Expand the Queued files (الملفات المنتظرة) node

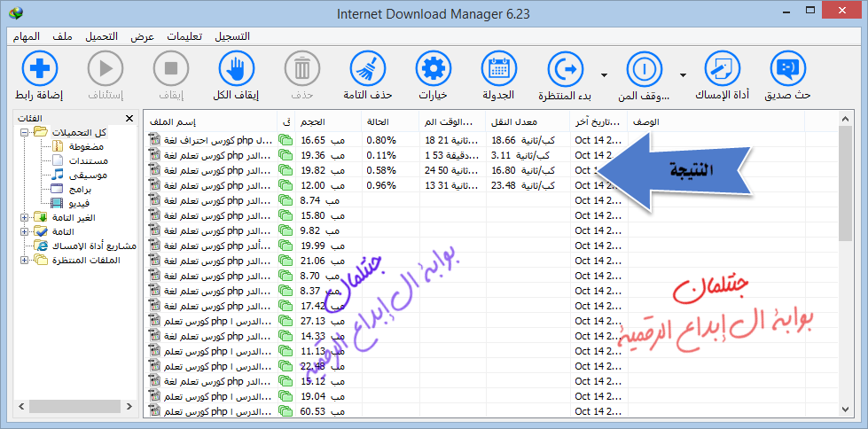coord(23,260)
